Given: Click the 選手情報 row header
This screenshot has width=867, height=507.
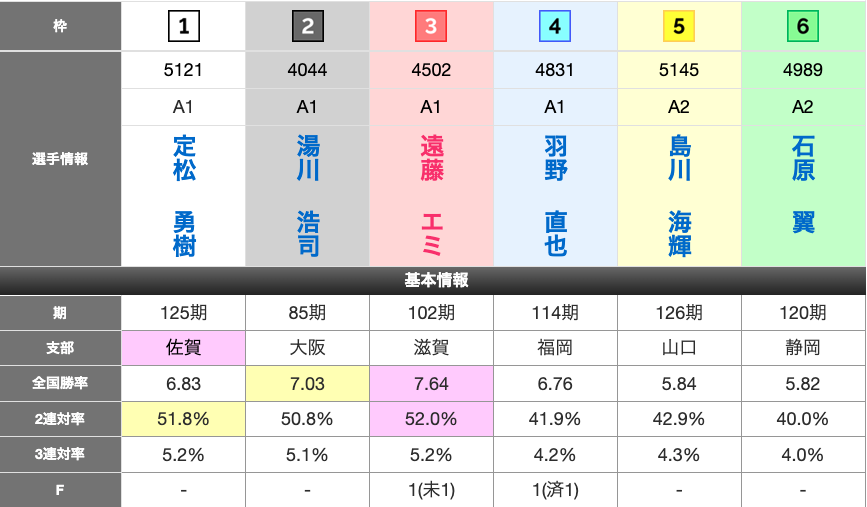Looking at the screenshot, I should (x=60, y=159).
